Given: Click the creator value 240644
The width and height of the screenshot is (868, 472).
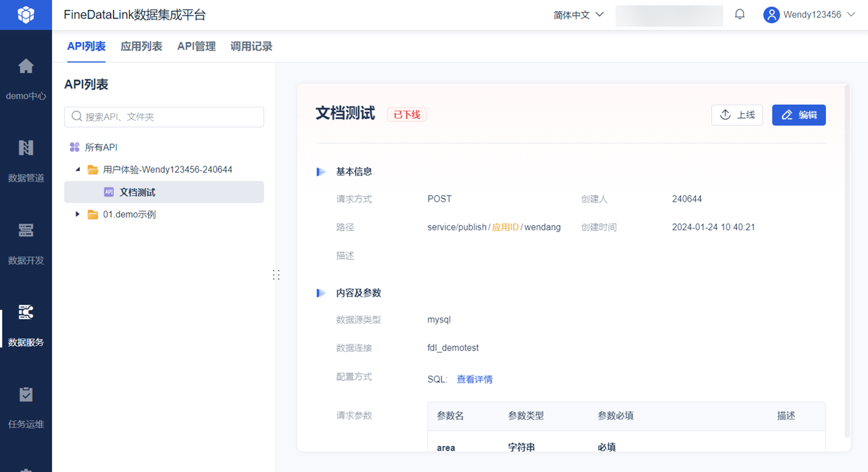Looking at the screenshot, I should (x=687, y=199).
